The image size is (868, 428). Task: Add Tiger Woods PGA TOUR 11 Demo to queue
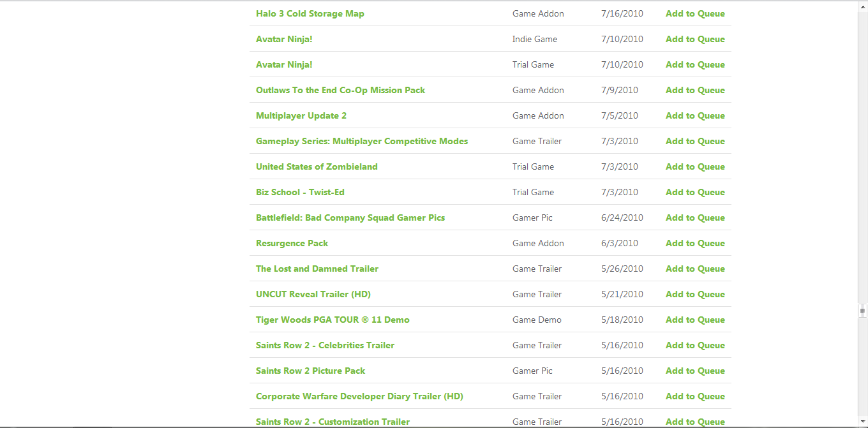[x=695, y=320]
